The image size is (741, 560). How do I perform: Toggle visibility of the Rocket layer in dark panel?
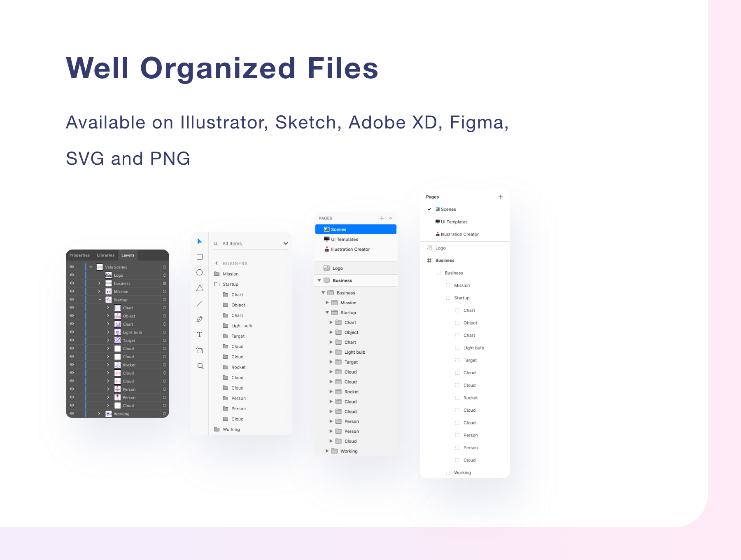pyautogui.click(x=72, y=365)
